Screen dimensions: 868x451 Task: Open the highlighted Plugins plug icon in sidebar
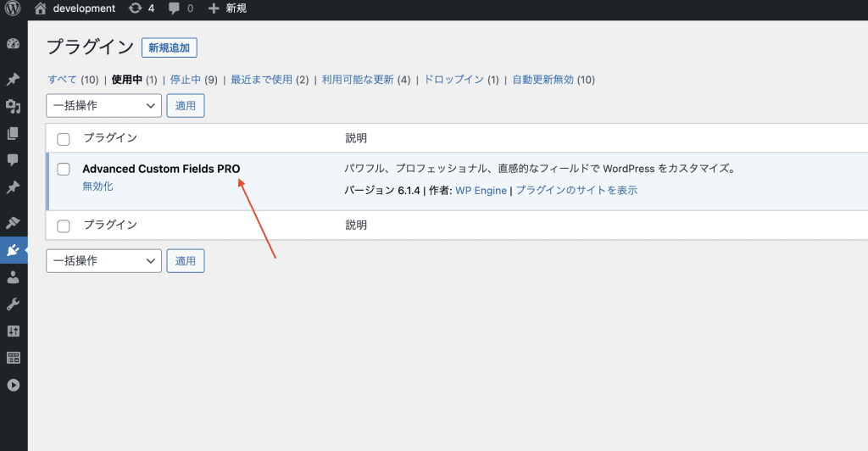point(14,251)
